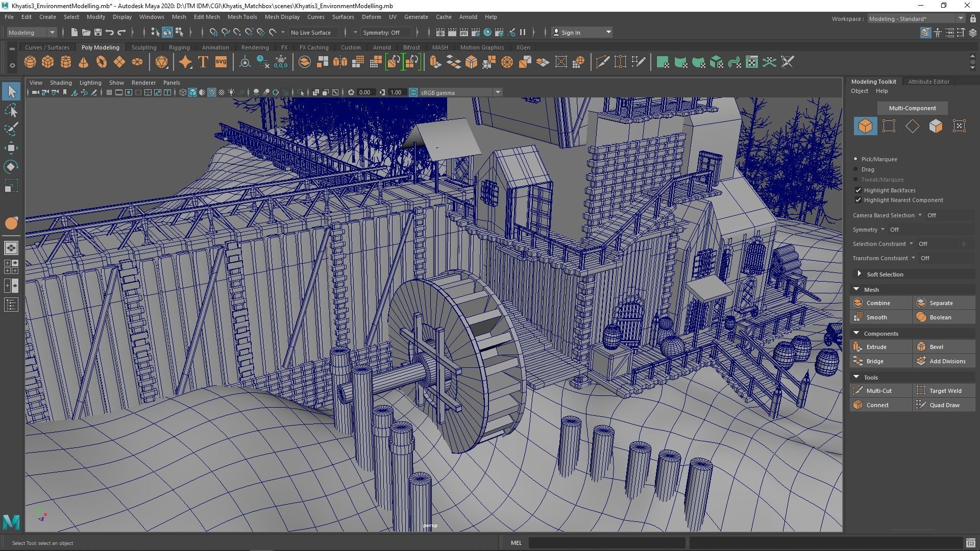Switch to the Sculpting shelf tab
This screenshot has height=551, width=980.
click(144, 47)
